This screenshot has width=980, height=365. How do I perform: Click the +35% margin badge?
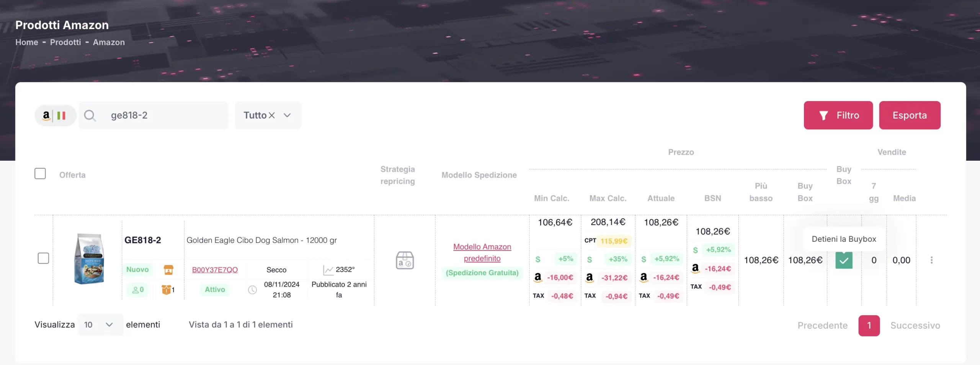point(618,259)
